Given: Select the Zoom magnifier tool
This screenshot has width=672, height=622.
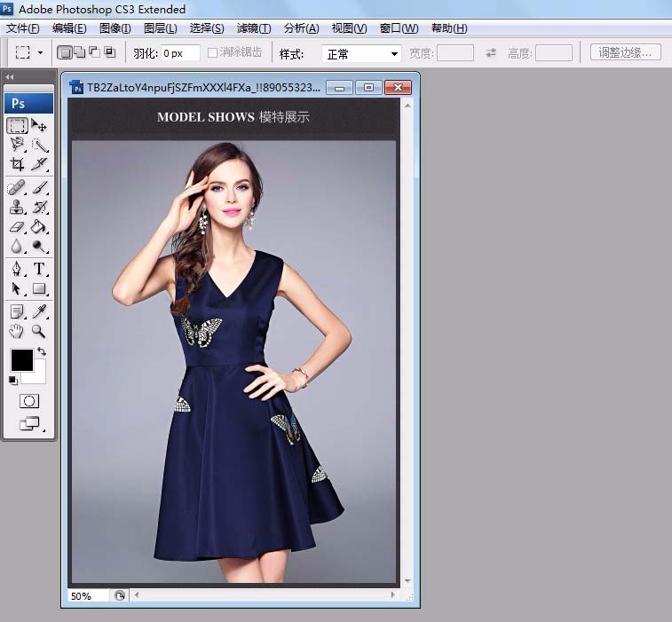Looking at the screenshot, I should coord(40,331).
